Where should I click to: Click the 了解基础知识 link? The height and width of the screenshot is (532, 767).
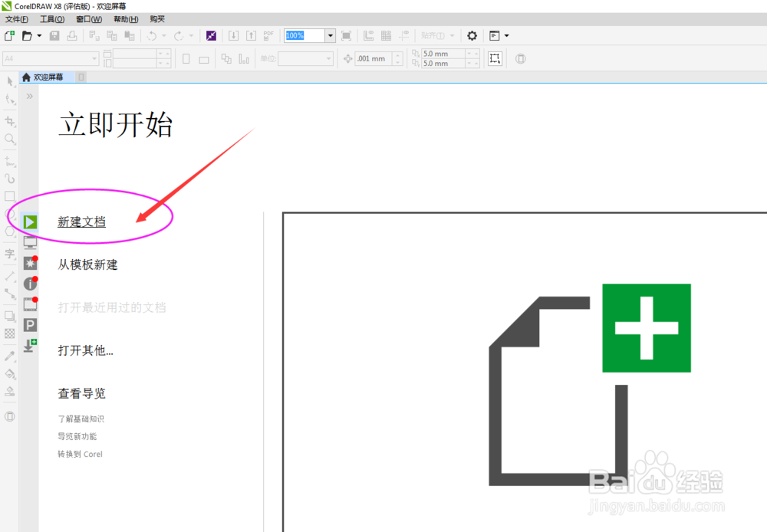81,419
